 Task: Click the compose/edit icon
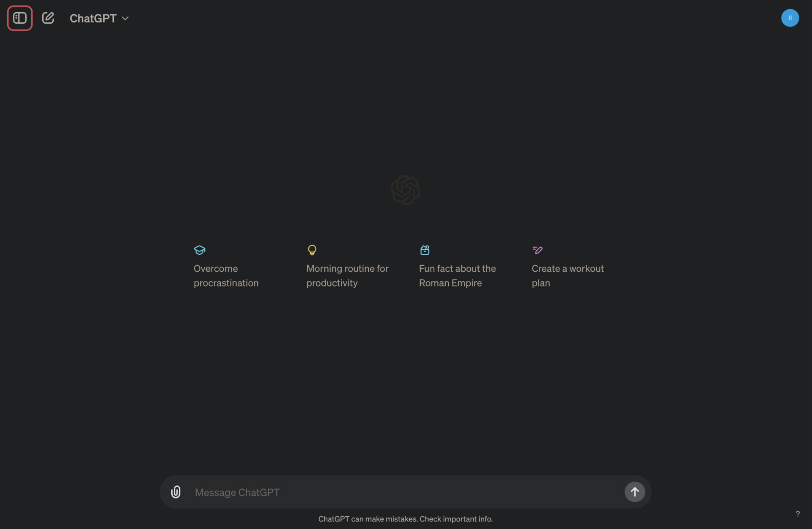[48, 17]
